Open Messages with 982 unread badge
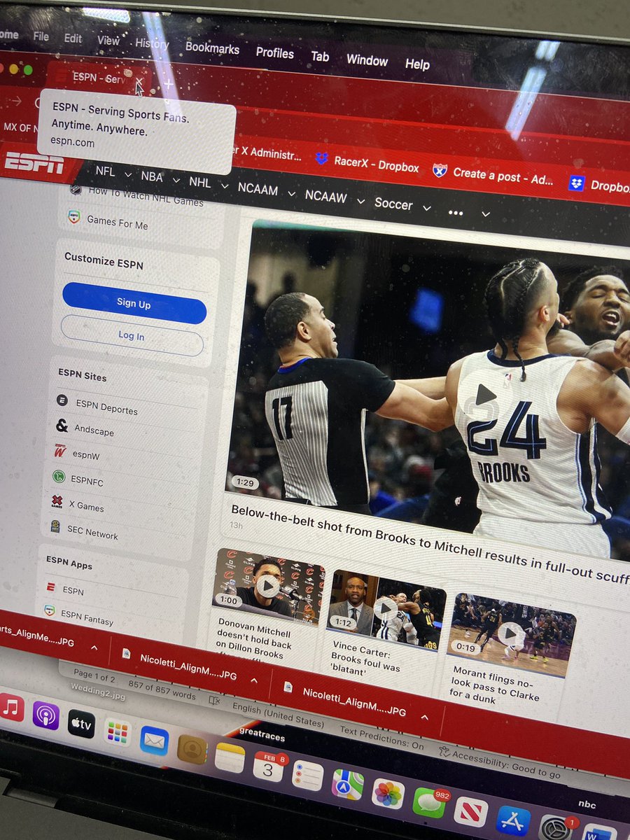The width and height of the screenshot is (630, 840). (x=429, y=803)
